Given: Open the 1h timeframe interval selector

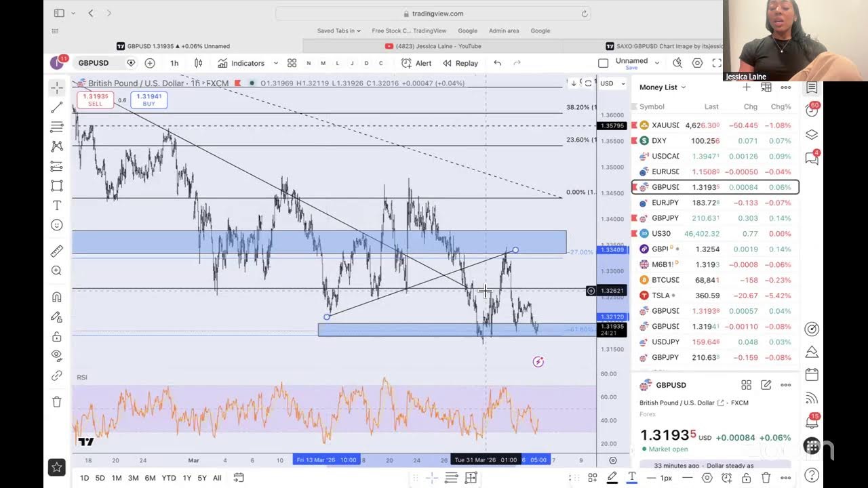Looking at the screenshot, I should 174,63.
